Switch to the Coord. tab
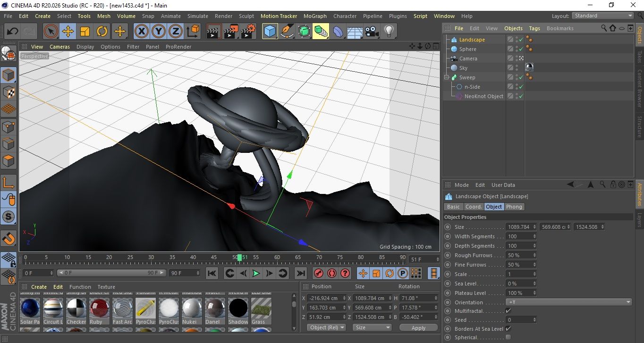644x343 pixels. [x=473, y=207]
